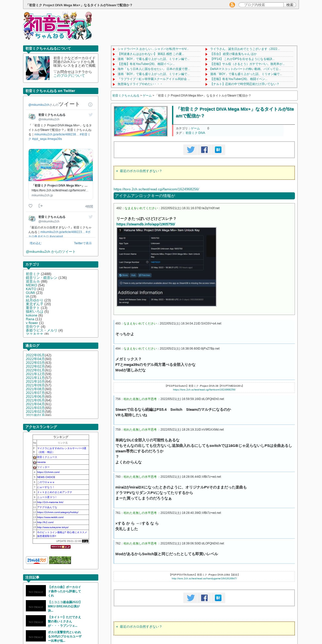Open the 2021年12月 archive

[35, 374]
